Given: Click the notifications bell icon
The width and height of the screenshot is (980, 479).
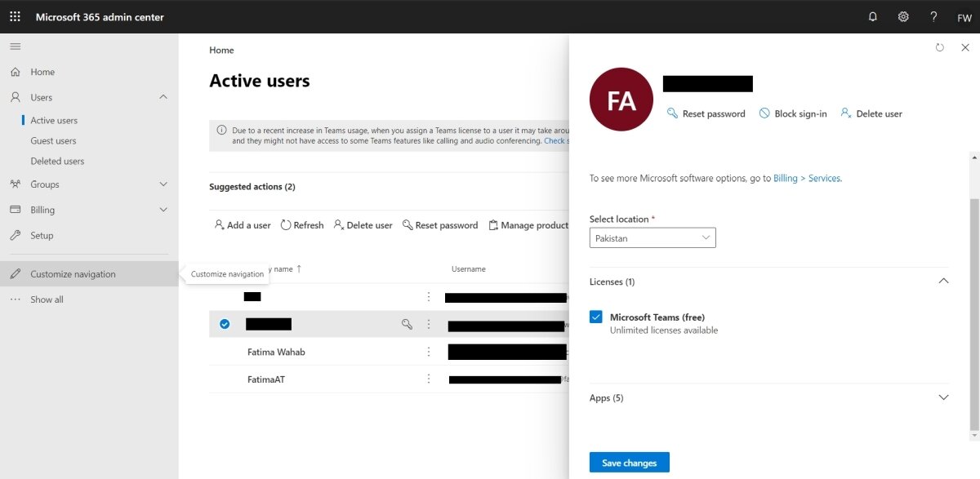Looking at the screenshot, I should pos(872,16).
